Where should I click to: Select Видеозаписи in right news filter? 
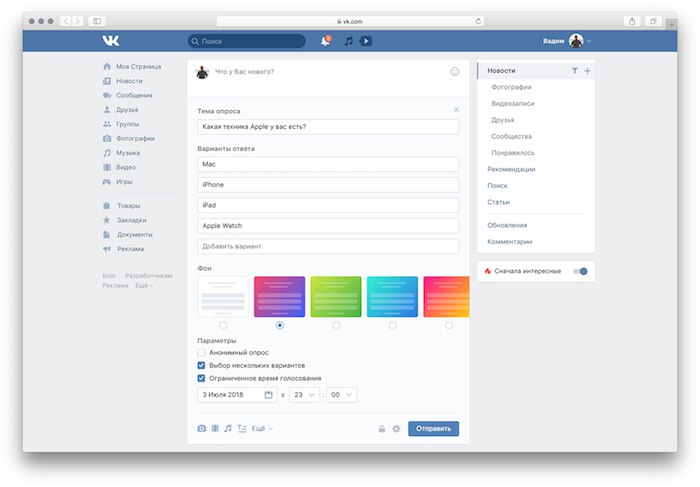[512, 104]
